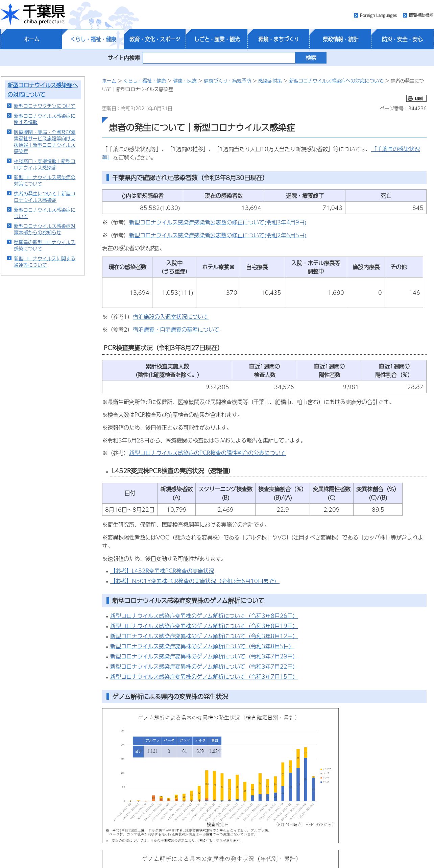Image resolution: width=434 pixels, height=868 pixels.
Task: Open ゲノム解析について(令和3年8月5日) link
Action: coord(202,646)
